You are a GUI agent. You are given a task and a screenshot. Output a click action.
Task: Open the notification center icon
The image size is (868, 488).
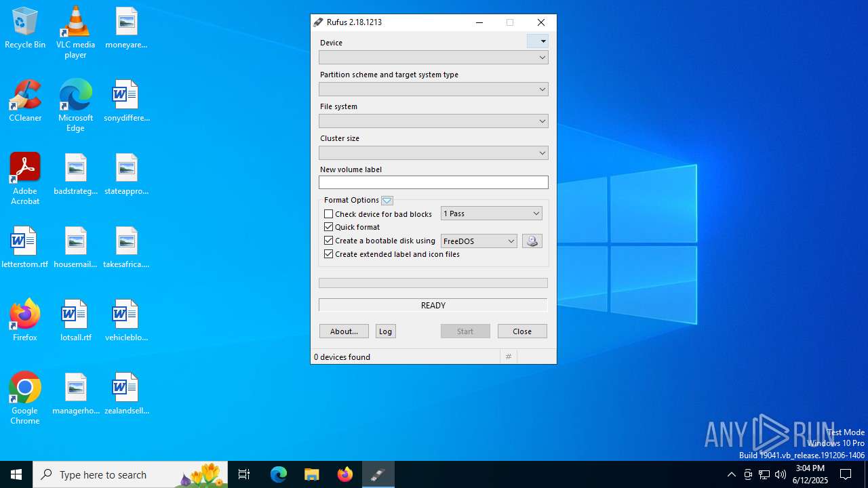pos(846,474)
